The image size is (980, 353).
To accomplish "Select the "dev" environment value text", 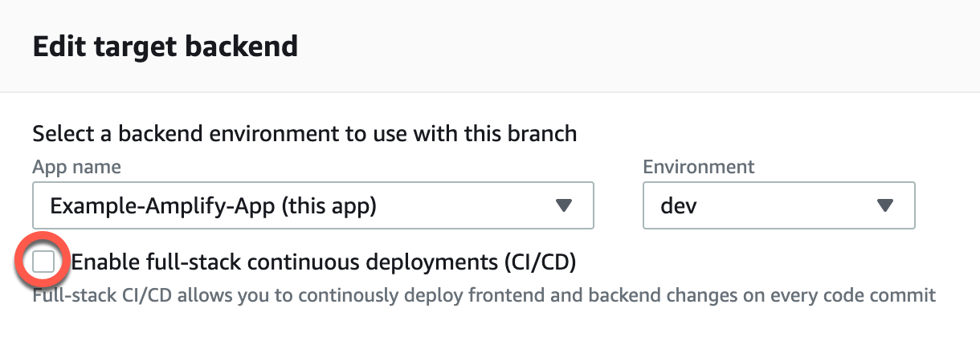I will pyautogui.click(x=679, y=205).
